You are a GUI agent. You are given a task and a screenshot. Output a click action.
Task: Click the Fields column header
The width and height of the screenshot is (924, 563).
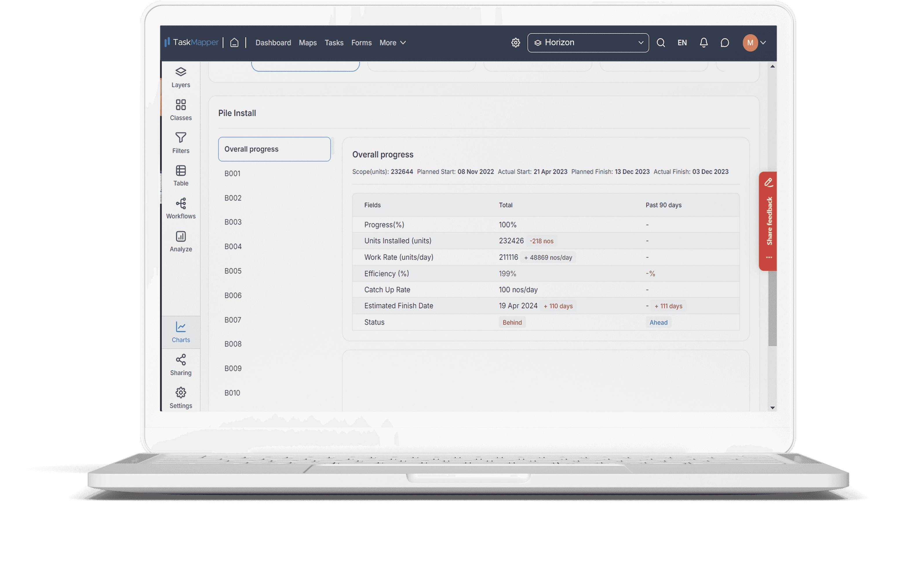(x=372, y=205)
